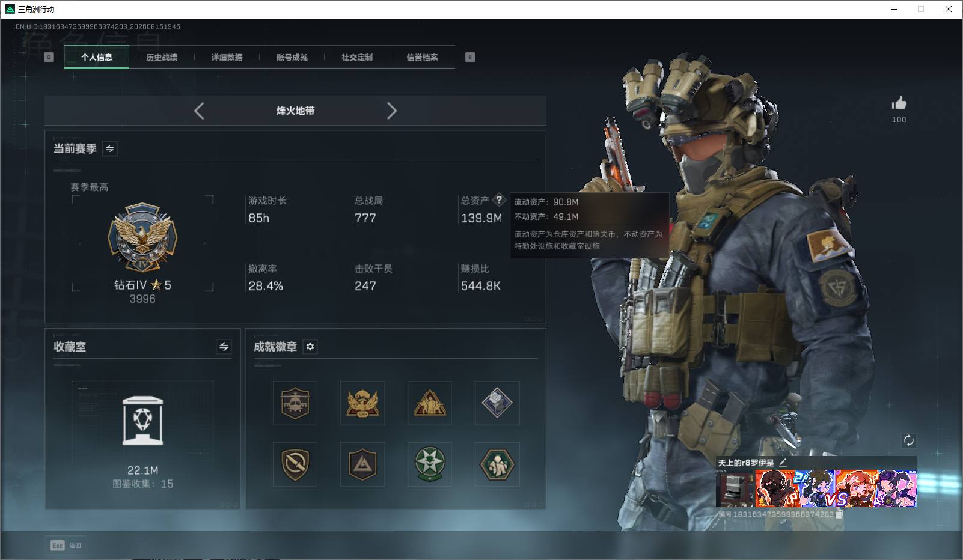Click the 总资产 139.9M value
The image size is (963, 560).
click(481, 218)
